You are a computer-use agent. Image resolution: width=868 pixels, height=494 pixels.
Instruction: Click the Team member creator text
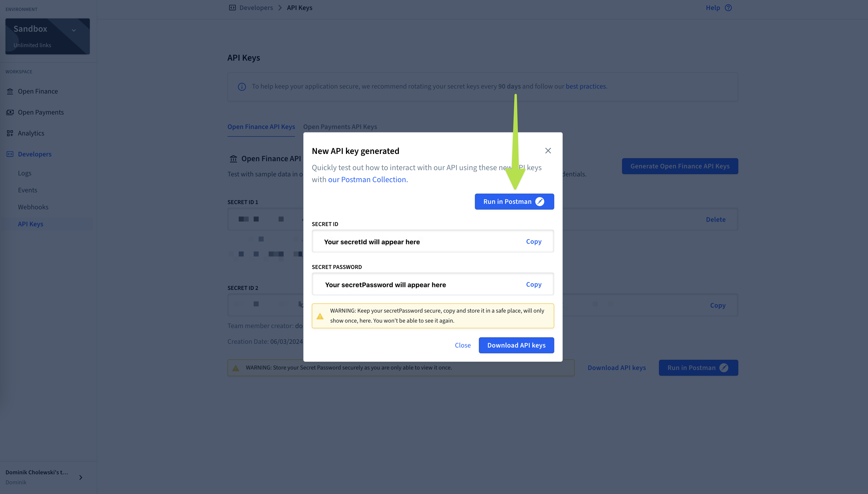(265, 326)
